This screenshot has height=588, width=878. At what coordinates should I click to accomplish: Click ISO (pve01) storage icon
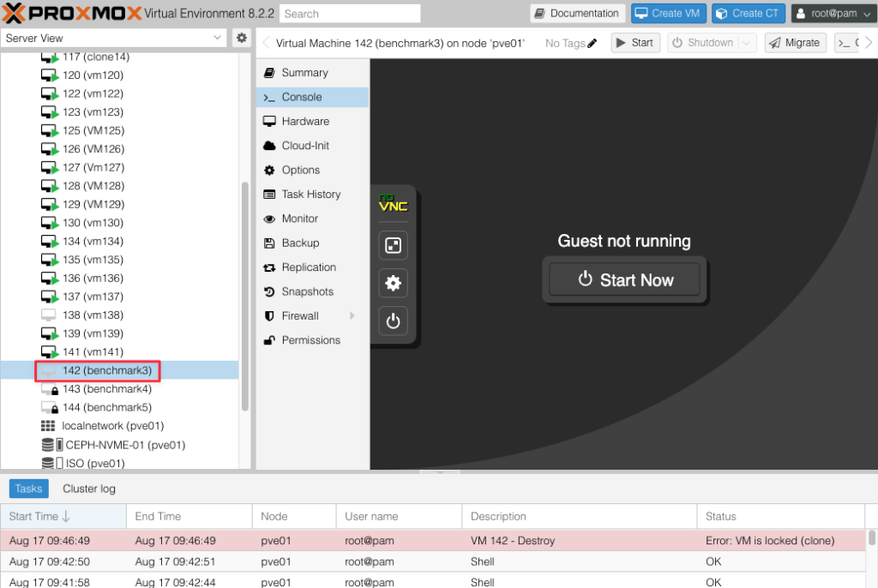[52, 463]
